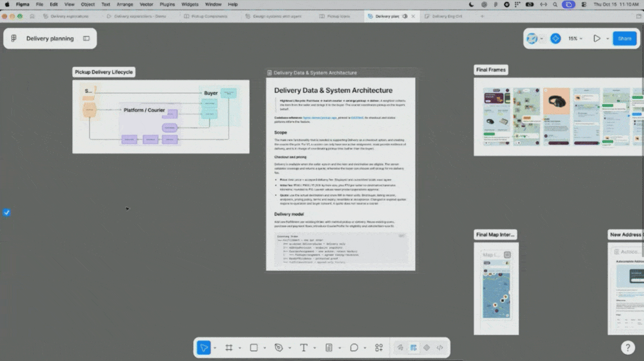644x361 pixels.
Task: Open the 15% zoom level dropdown
Action: 575,39
